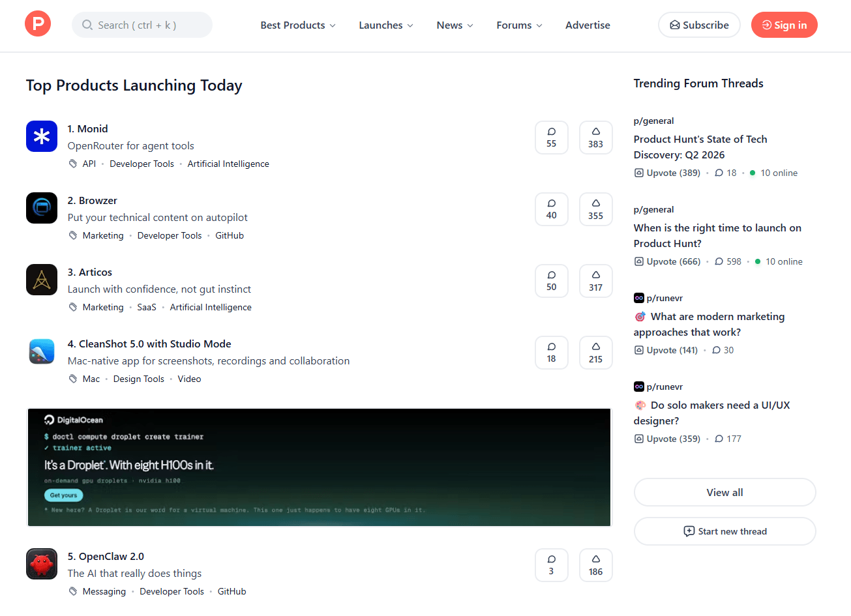Upvote (359) the UI/UX designer thread
Viewport: 851px width, 616px height.
[x=667, y=439]
